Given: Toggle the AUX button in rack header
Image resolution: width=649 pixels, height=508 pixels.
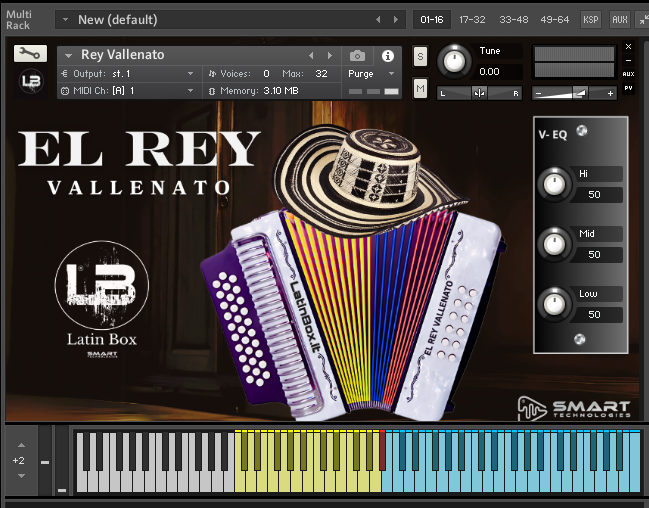Looking at the screenshot, I should [x=620, y=19].
